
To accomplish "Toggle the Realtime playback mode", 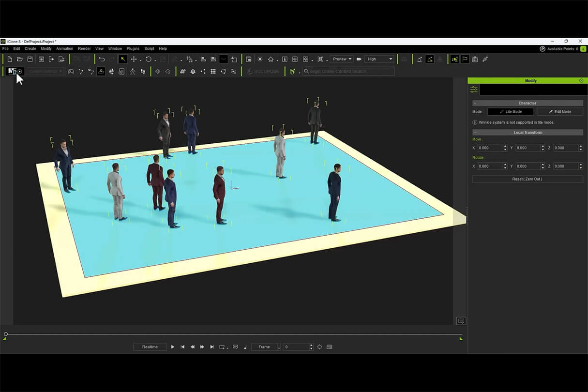I will (150, 347).
